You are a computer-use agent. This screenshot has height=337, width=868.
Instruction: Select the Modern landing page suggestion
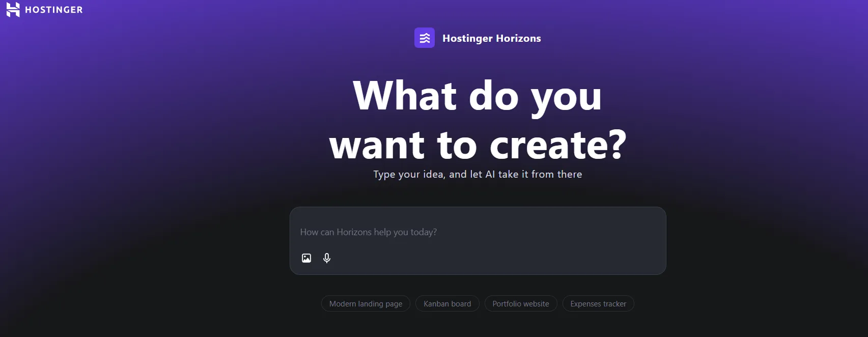(x=366, y=304)
